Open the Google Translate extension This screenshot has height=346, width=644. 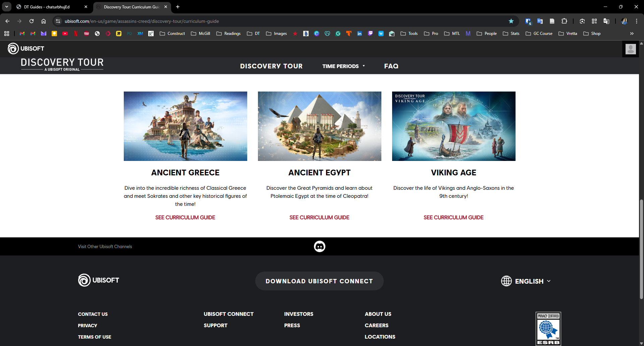pos(540,21)
